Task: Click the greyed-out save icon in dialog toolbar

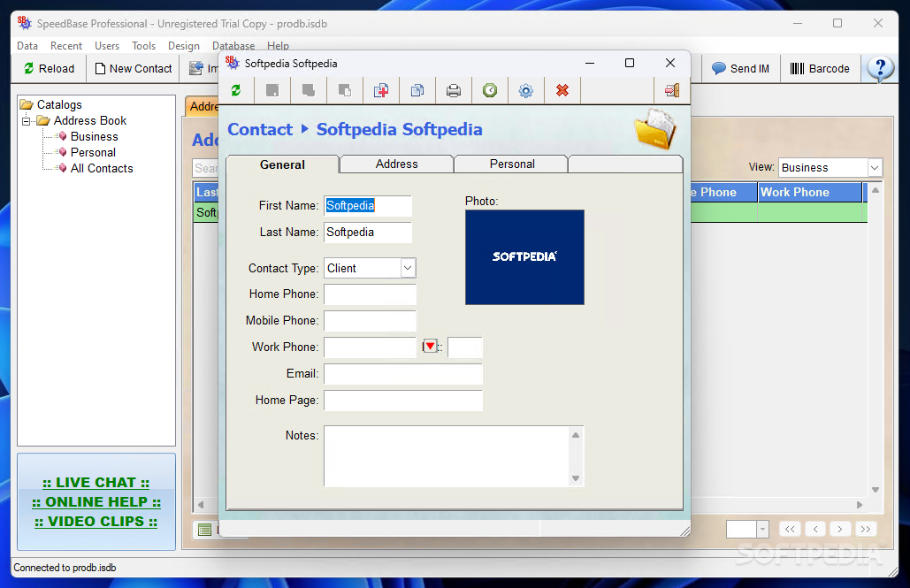Action: 272,90
